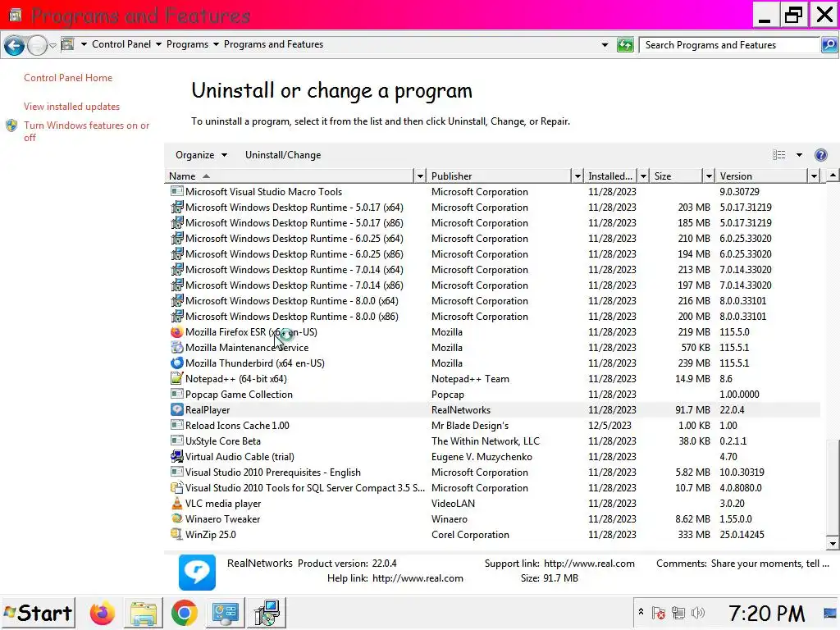840x630 pixels.
Task: Select Reload Icons Cache 1.00 row
Action: coord(493,426)
